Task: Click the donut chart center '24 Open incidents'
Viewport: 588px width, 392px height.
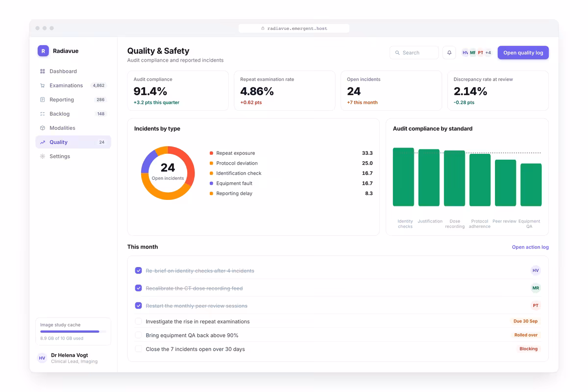Action: pos(168,172)
